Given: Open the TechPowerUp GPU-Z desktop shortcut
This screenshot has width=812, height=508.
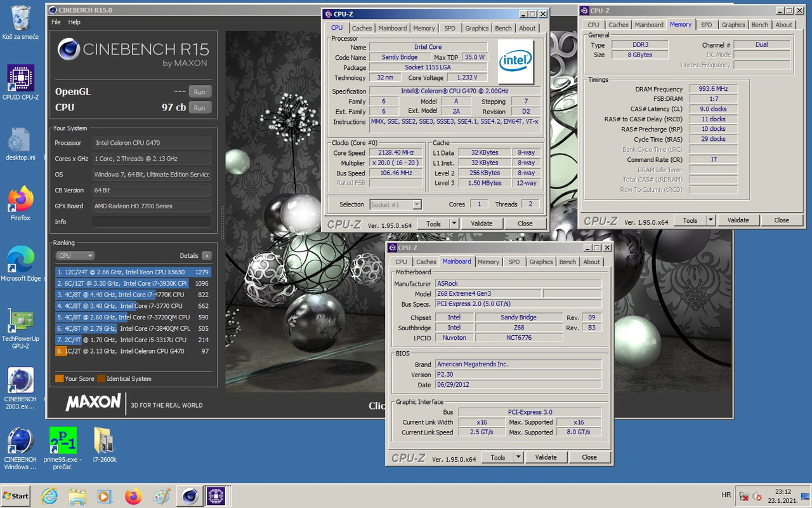Looking at the screenshot, I should pyautogui.click(x=21, y=328).
